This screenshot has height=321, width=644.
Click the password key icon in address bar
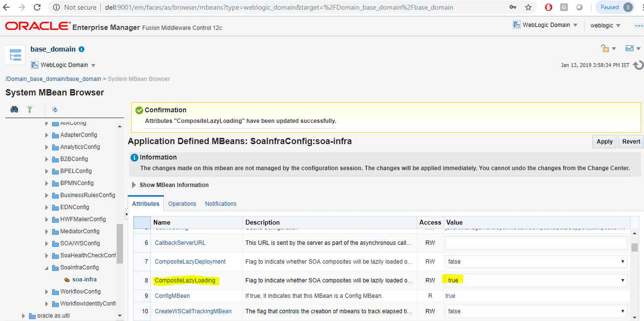[514, 7]
